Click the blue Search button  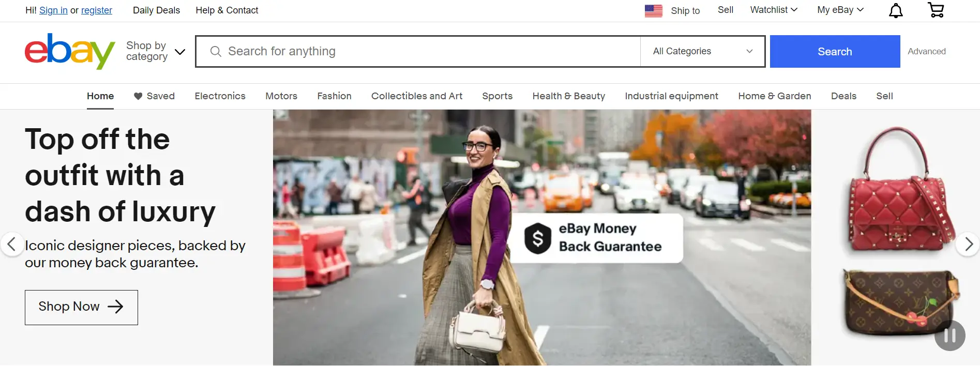tap(835, 51)
